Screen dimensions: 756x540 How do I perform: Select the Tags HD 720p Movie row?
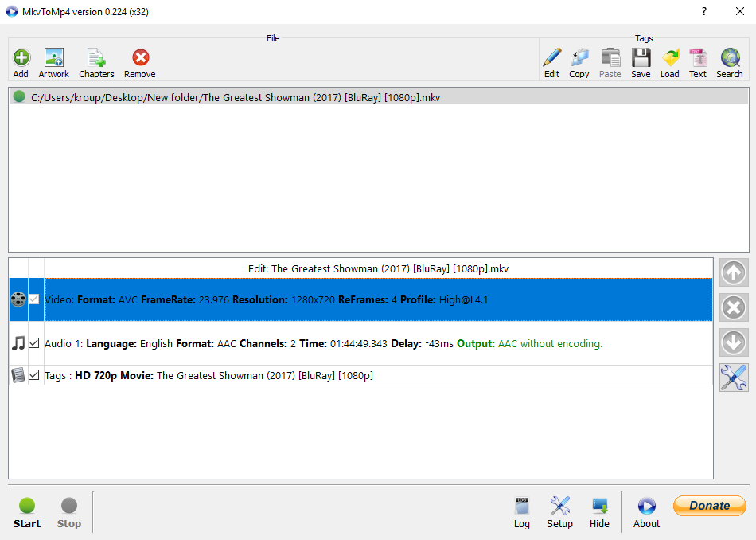point(378,375)
